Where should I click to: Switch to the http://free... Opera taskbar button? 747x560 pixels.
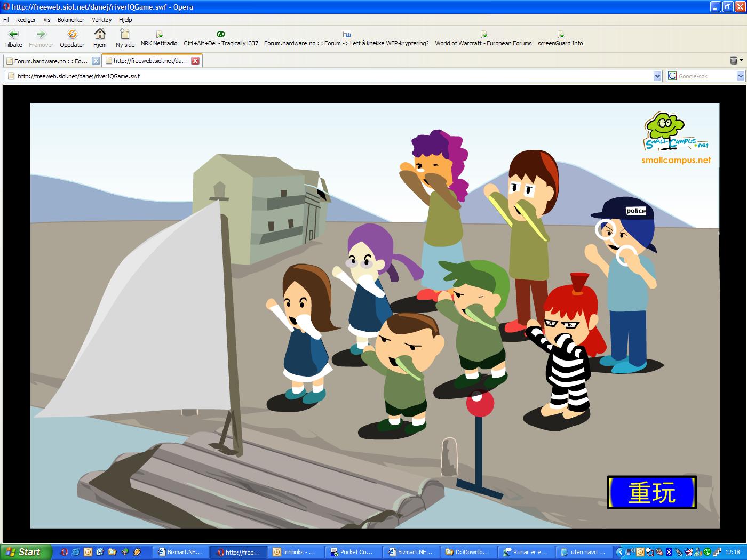(x=239, y=552)
